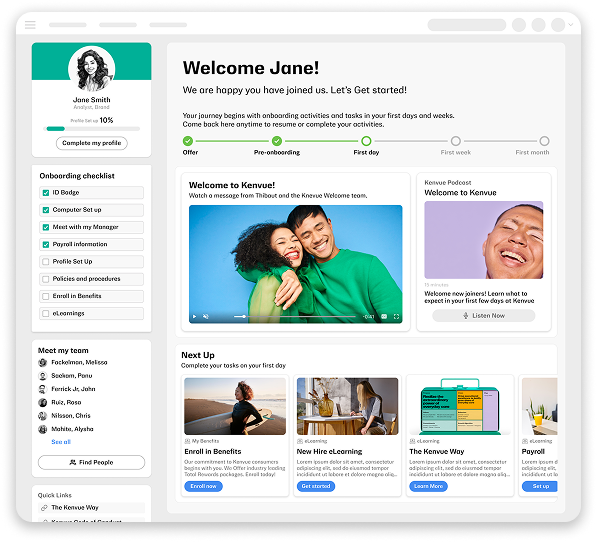
Task: Click the search field in top bar
Action: (x=467, y=25)
